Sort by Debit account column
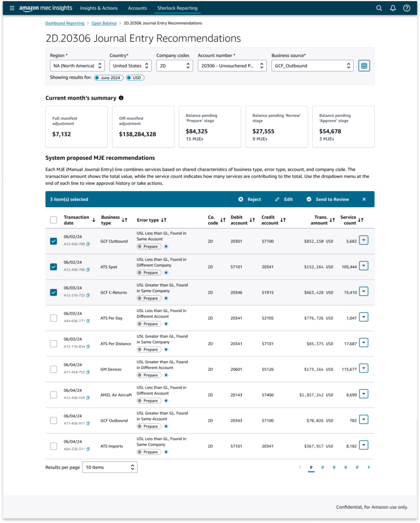This screenshot has width=420, height=523. (252, 220)
